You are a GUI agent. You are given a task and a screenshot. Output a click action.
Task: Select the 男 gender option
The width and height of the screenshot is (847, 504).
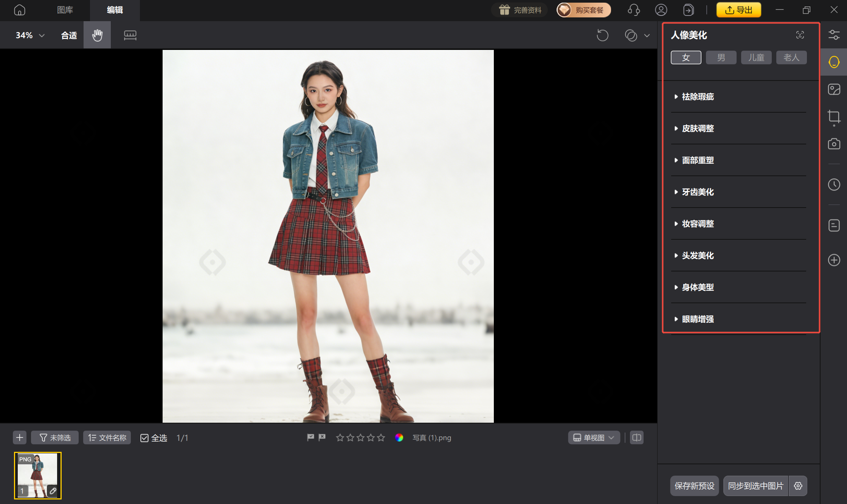[x=721, y=57]
